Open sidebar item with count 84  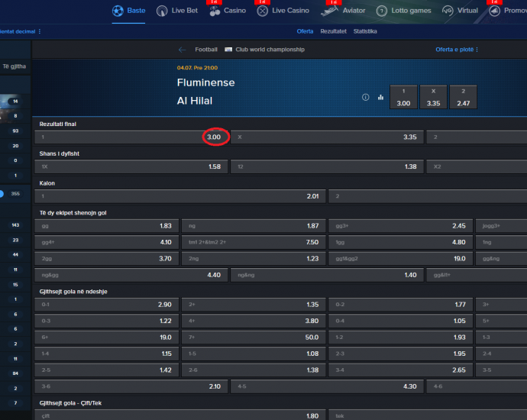tap(15, 373)
